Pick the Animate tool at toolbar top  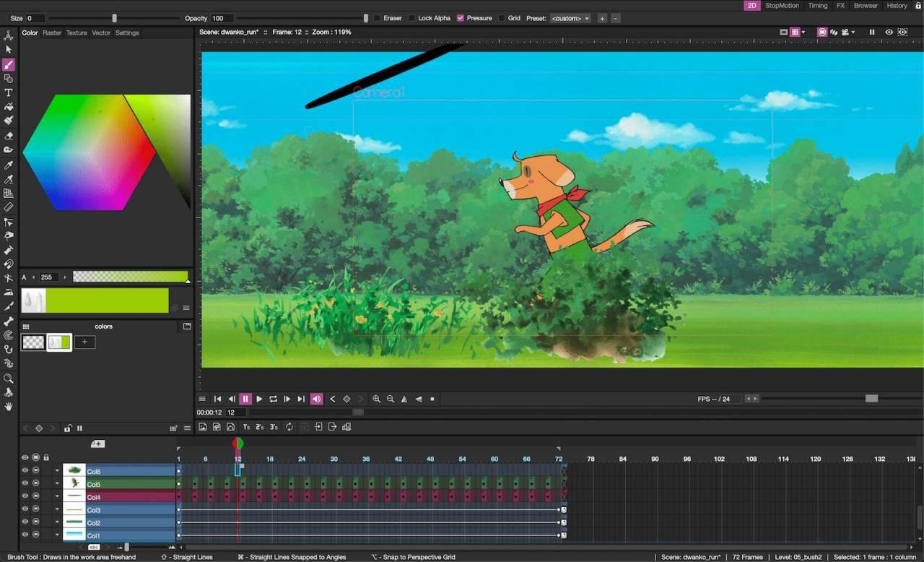tap(9, 35)
